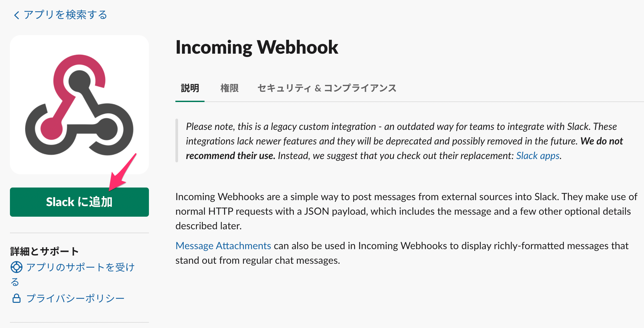Viewport: 644px width, 328px height.
Task: Click the pink arrow annotation
Action: (122, 172)
